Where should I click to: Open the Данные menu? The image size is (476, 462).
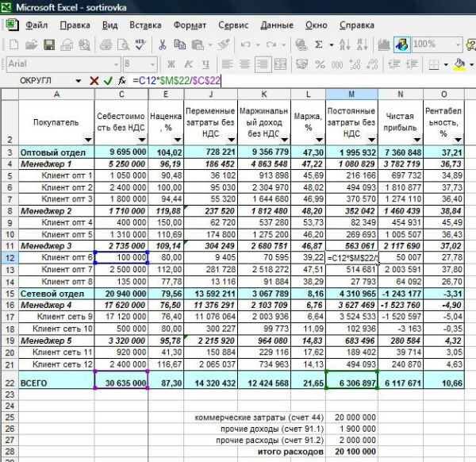coord(276,25)
